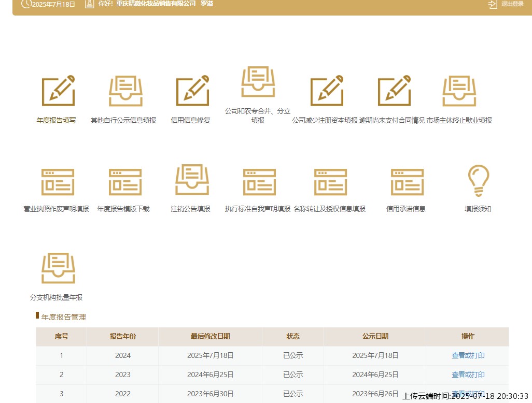This screenshot has width=532, height=403.
Task: Open the 营业执照作废声明填报 icon
Action: pyautogui.click(x=58, y=182)
